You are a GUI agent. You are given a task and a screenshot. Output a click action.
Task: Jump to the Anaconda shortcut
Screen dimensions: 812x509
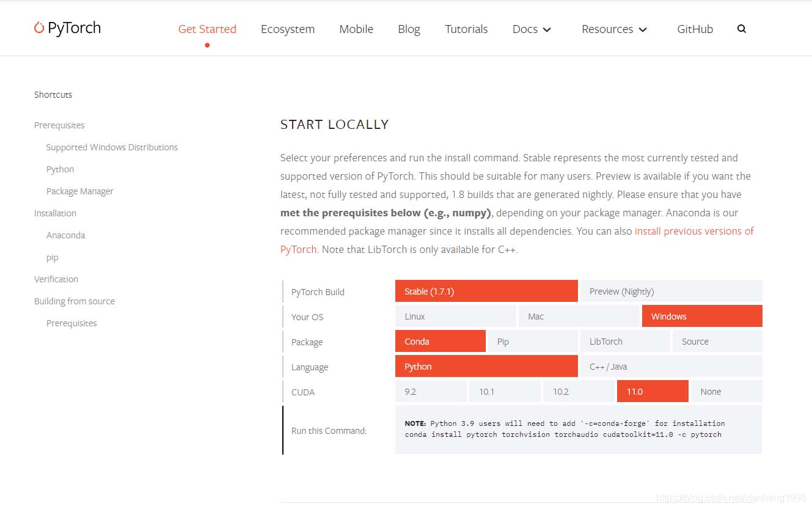click(65, 235)
